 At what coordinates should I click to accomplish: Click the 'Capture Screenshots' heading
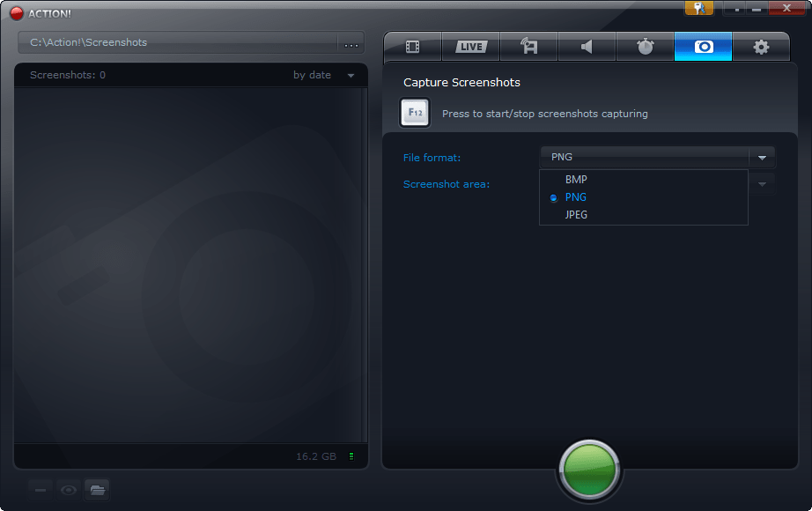click(x=461, y=83)
